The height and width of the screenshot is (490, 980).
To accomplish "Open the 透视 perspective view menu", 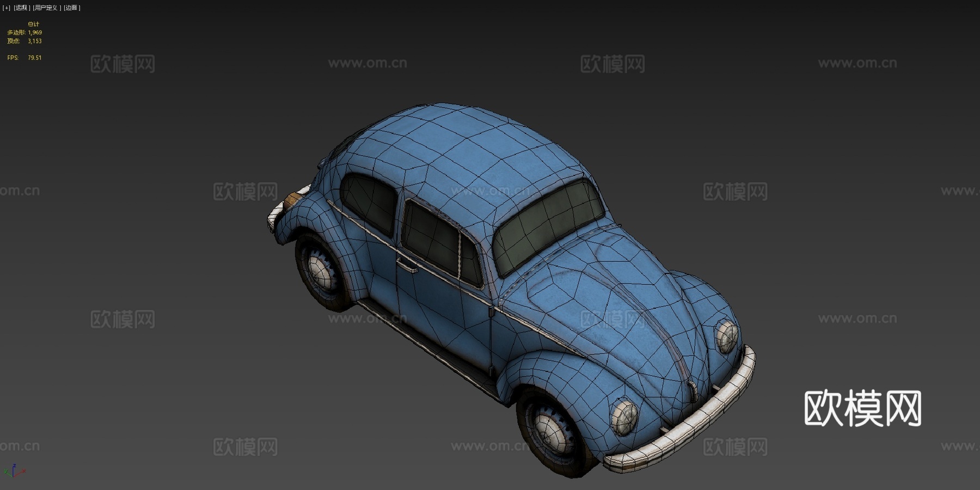I will (21, 8).
